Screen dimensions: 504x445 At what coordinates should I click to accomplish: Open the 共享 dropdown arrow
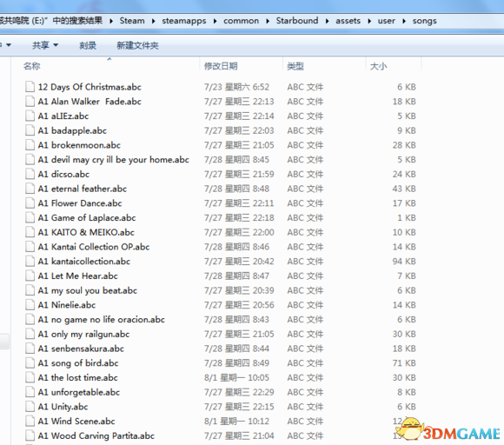(x=56, y=45)
